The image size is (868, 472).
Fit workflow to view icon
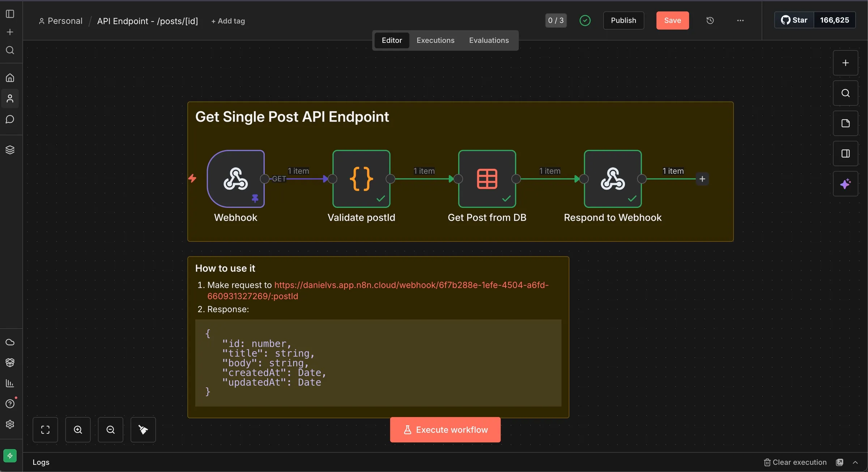click(x=45, y=430)
